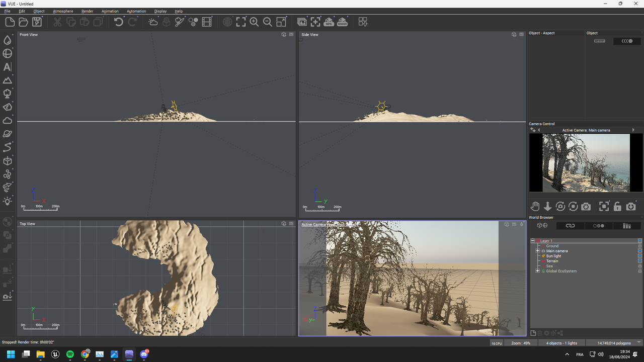Add a planet object
This screenshot has width=644, height=362.
tap(8, 134)
